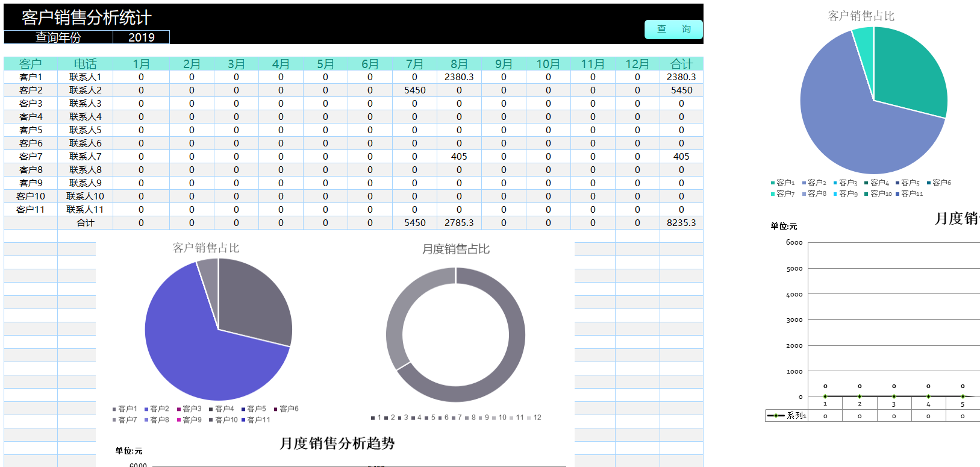Click the 合计 row label cell
The width and height of the screenshot is (980, 467).
[86, 223]
